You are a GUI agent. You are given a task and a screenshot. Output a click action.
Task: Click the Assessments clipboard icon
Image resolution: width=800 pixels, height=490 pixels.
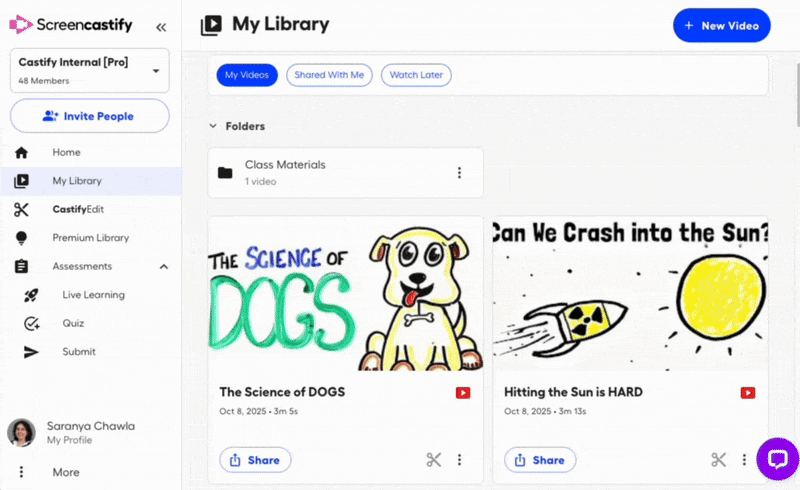[x=21, y=266]
